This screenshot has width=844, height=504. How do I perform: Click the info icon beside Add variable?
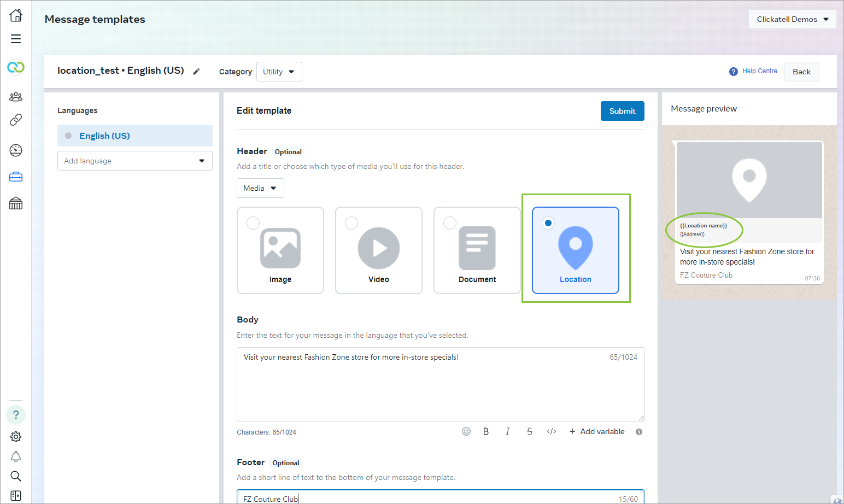coord(638,431)
